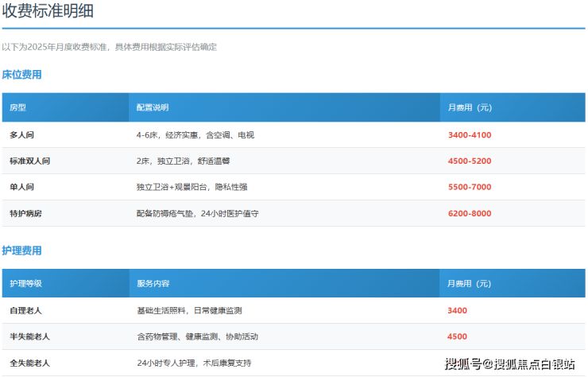Select the 标准双人间 row label
The width and height of the screenshot is (588, 377).
click(29, 161)
